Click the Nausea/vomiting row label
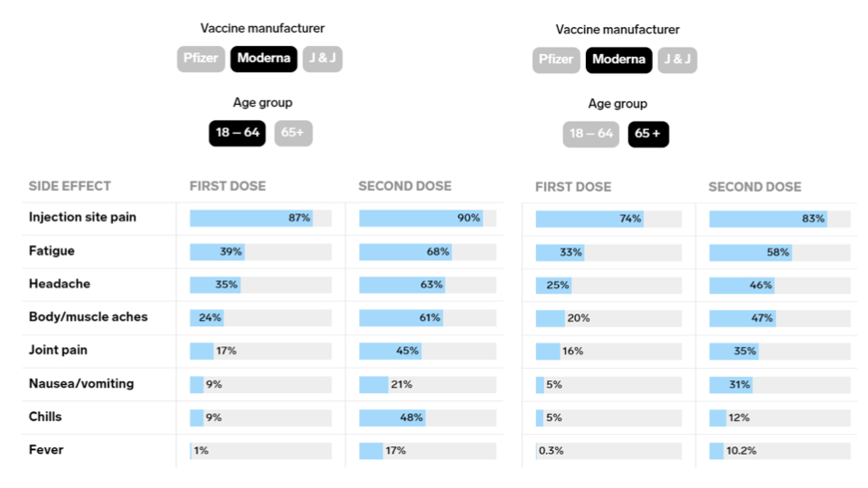The height and width of the screenshot is (488, 868). click(81, 383)
